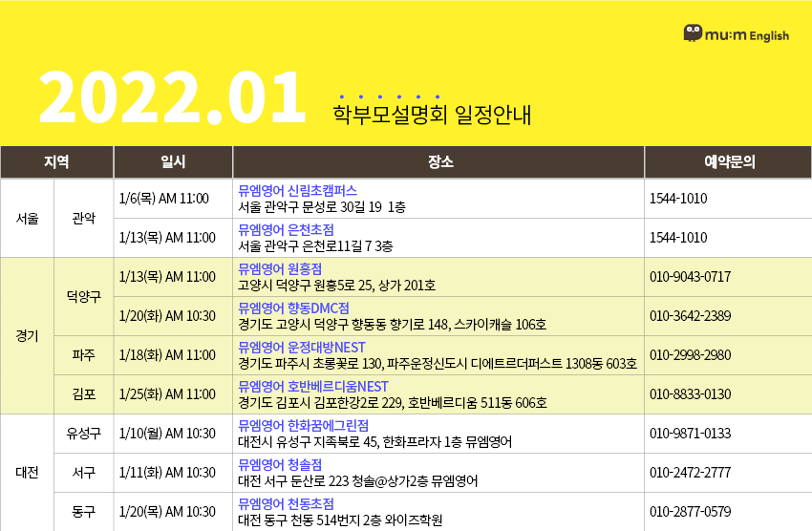This screenshot has width=812, height=531.
Task: Click the date 1/6(목) AM 11:00
Action: click(x=163, y=199)
